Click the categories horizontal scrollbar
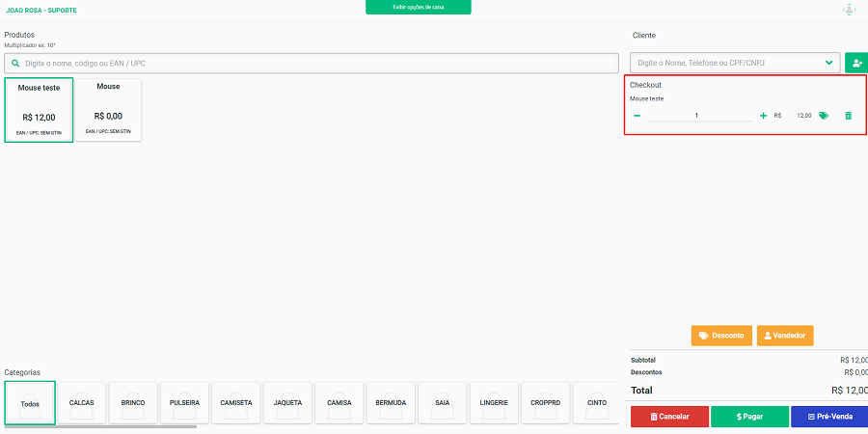868x434 pixels. [x=100, y=427]
